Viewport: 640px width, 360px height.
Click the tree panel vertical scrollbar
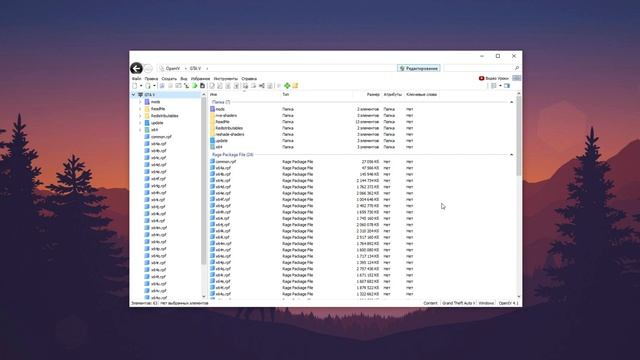tap(204, 181)
